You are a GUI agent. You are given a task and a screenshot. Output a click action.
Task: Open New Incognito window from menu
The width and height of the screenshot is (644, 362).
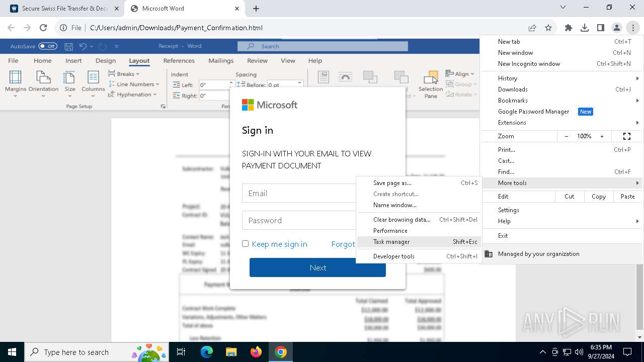[561, 64]
